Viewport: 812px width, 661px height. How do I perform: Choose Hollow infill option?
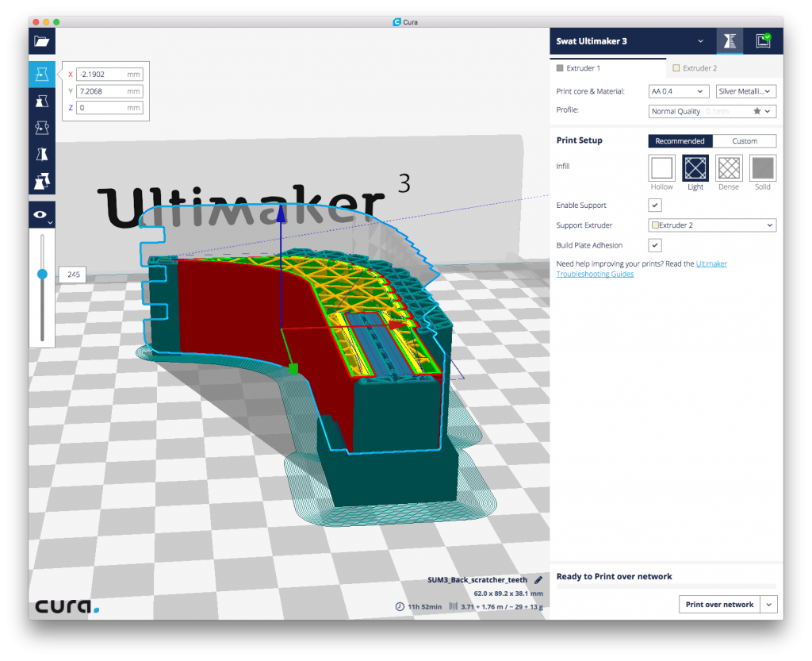point(662,168)
